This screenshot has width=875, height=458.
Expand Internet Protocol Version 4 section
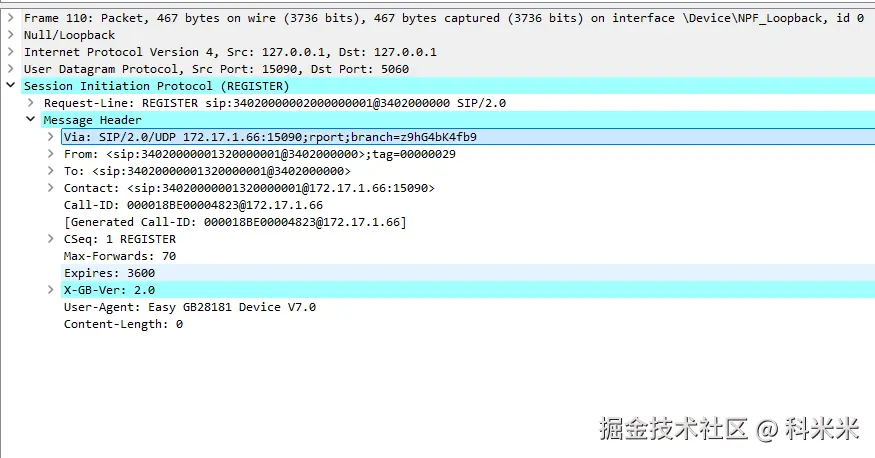point(10,52)
